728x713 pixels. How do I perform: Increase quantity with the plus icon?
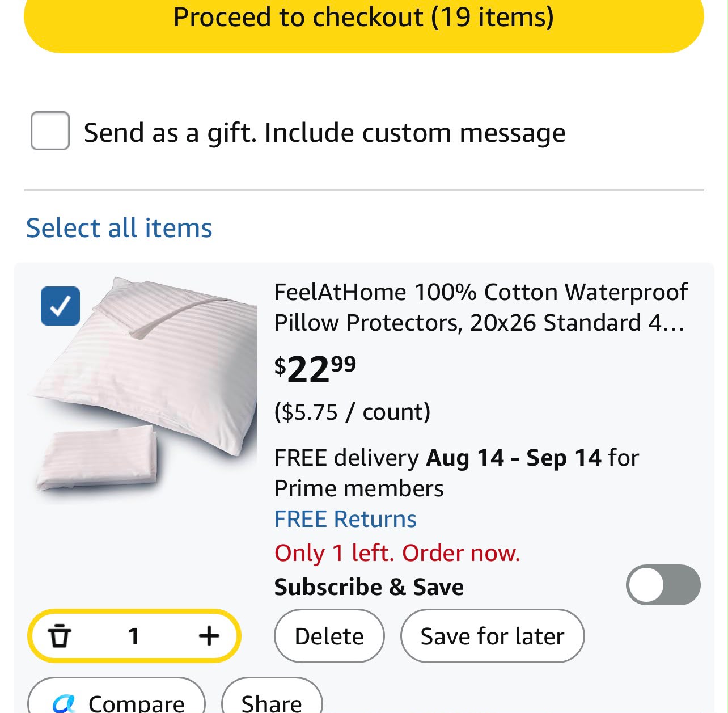tap(209, 635)
